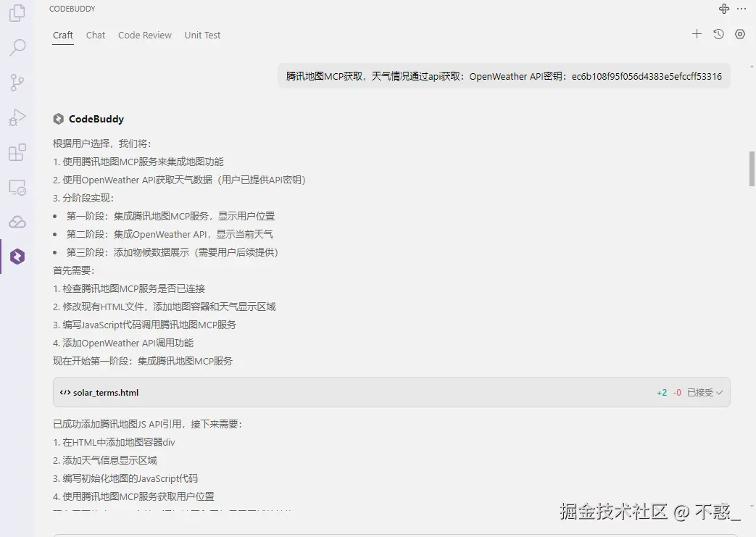The image size is (756, 537).
Task: Click line '2. 添加天气信息显示区域'
Action: pos(105,460)
